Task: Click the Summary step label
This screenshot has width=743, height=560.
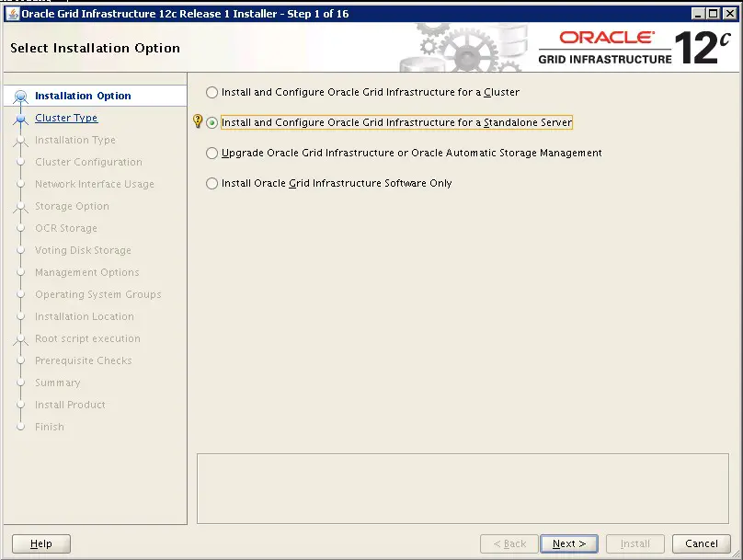Action: click(x=58, y=383)
